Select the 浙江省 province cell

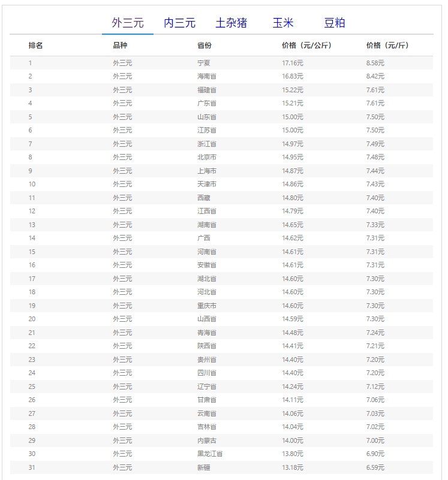(x=207, y=144)
